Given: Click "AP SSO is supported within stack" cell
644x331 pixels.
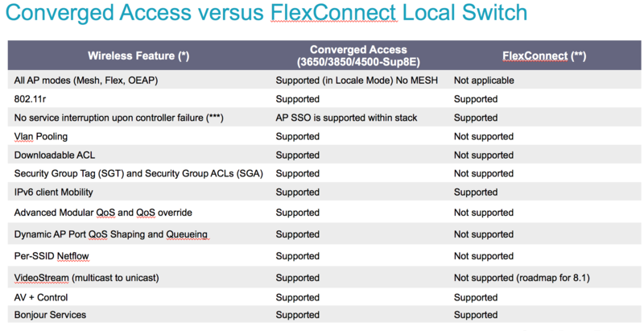Looking at the screenshot, I should tap(346, 118).
